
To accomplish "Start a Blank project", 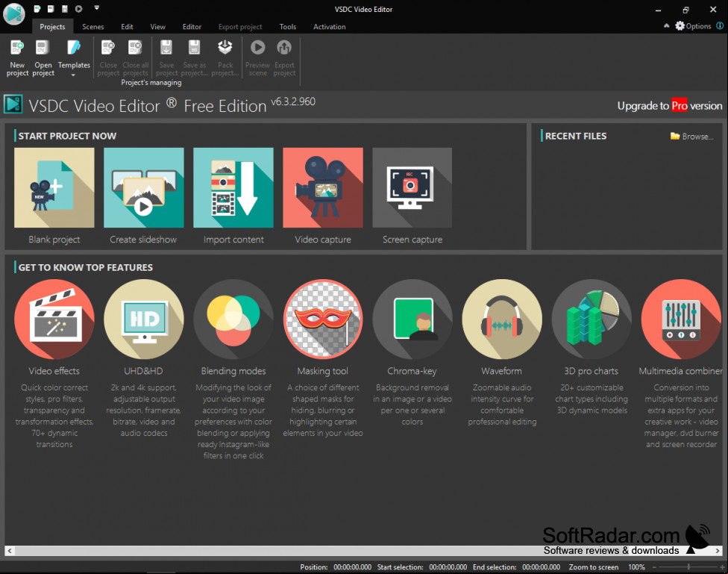I will [x=54, y=188].
